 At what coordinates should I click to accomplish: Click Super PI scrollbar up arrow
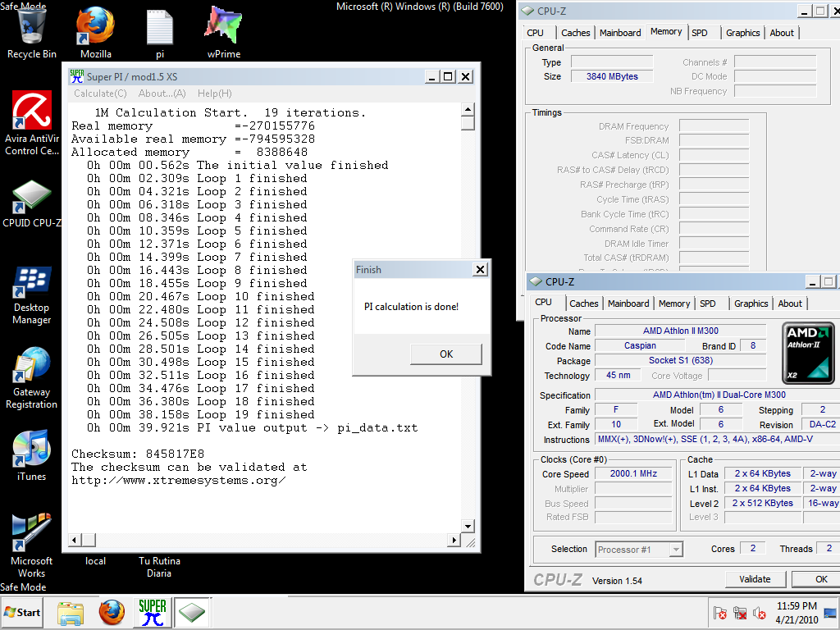(x=468, y=109)
